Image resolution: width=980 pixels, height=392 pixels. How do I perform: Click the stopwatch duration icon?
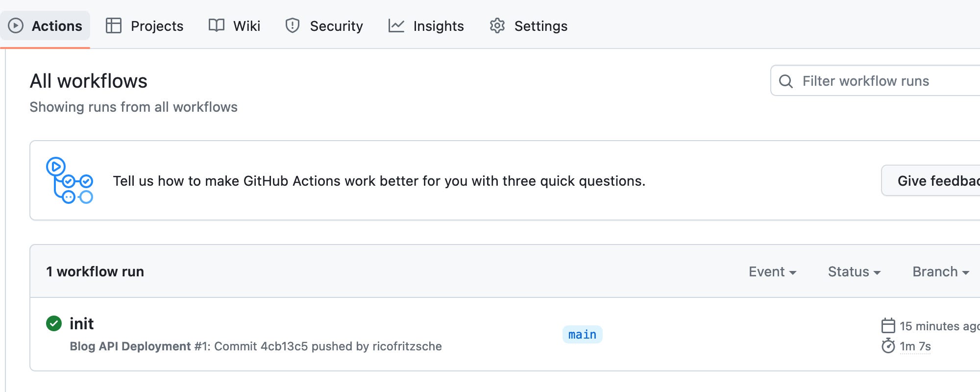click(x=888, y=346)
